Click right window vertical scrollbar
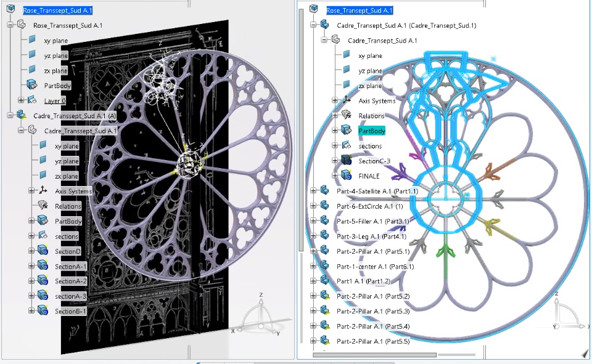The image size is (592, 364). click(x=302, y=129)
